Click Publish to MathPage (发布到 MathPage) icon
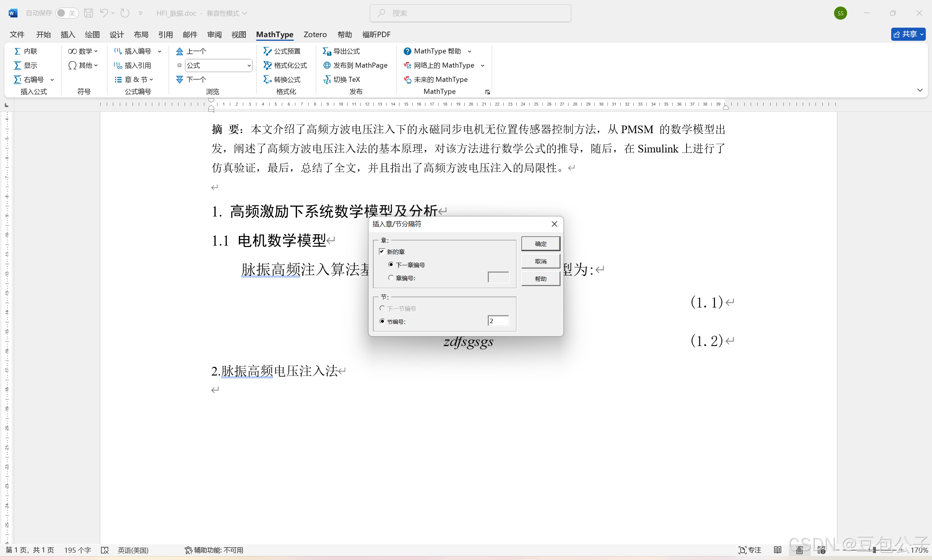This screenshot has width=932, height=560. click(327, 65)
